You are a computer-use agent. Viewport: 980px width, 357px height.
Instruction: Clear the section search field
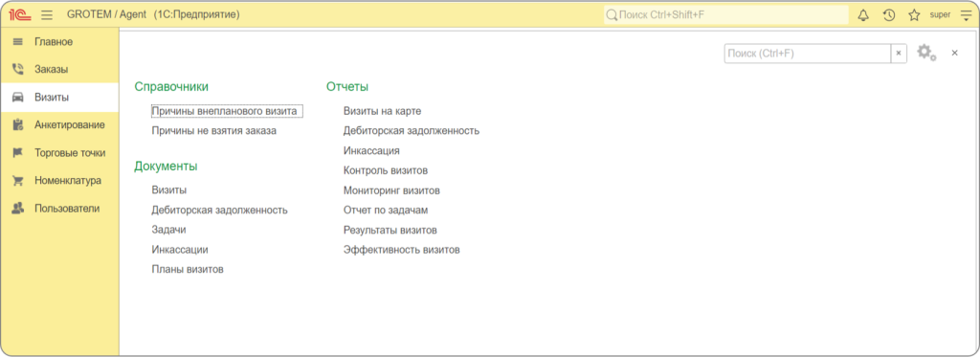point(899,54)
